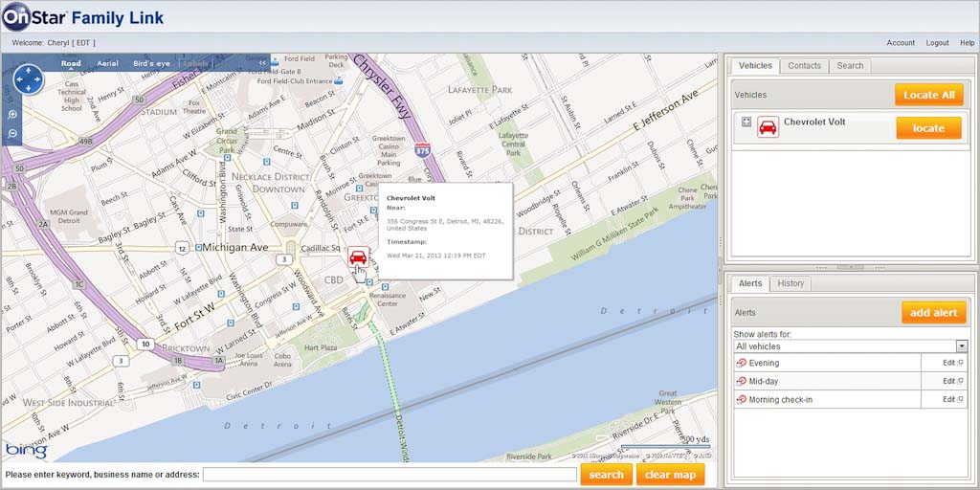Click the Chevrolet Volt name in the vehicles list
The height and width of the screenshot is (490, 980).
point(814,122)
